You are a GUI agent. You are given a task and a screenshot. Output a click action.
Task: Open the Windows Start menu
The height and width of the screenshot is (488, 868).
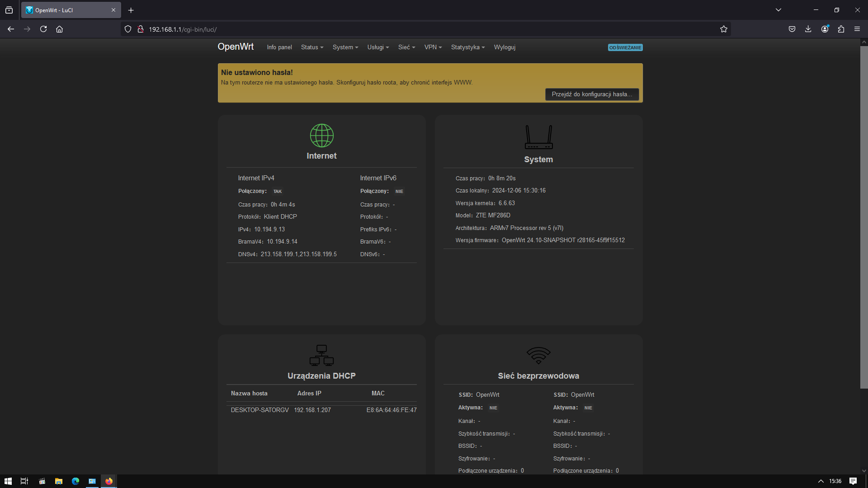coord(8,481)
